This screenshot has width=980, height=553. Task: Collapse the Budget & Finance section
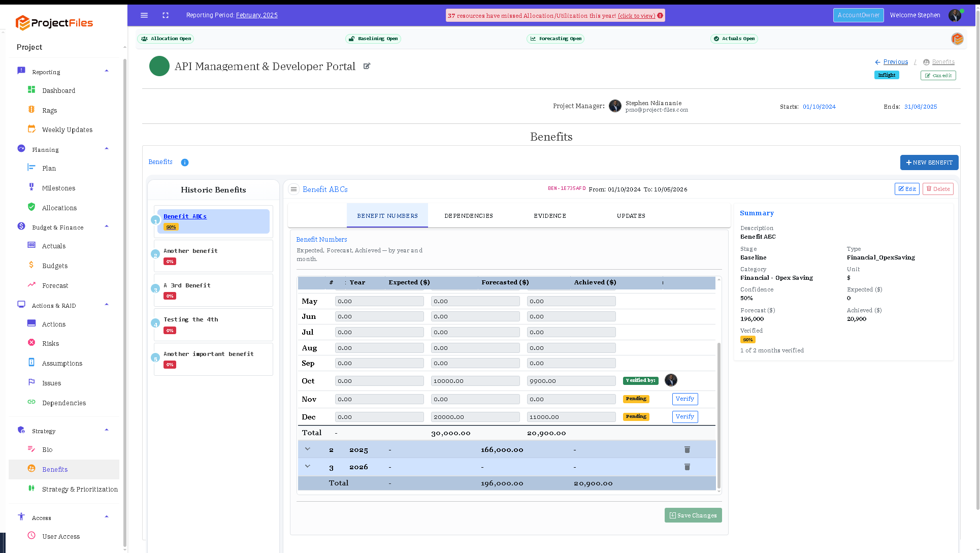pyautogui.click(x=107, y=226)
